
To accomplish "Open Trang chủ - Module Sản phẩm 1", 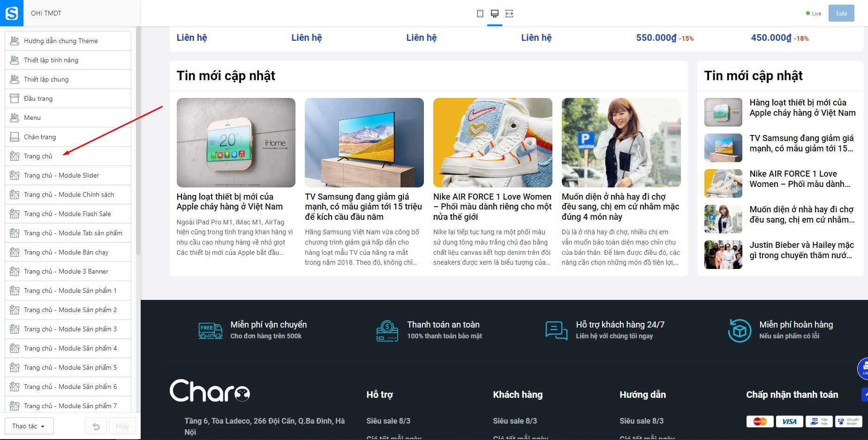I will coord(68,291).
